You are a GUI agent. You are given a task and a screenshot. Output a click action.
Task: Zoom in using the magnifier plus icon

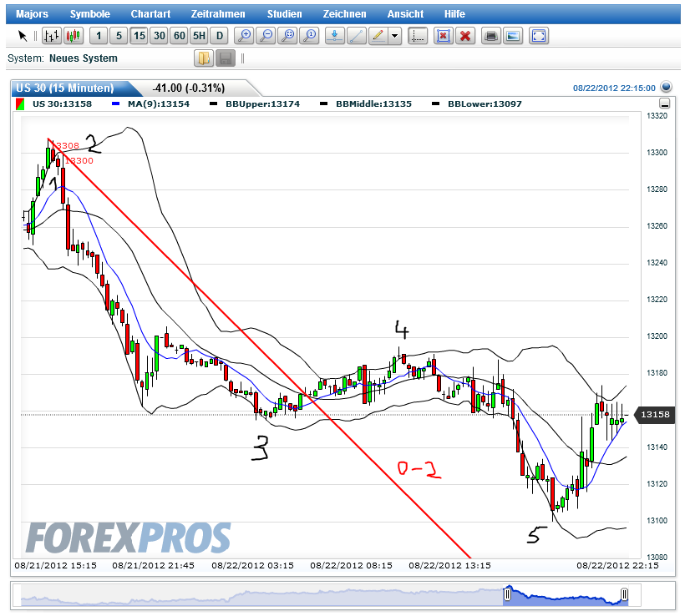pos(245,36)
